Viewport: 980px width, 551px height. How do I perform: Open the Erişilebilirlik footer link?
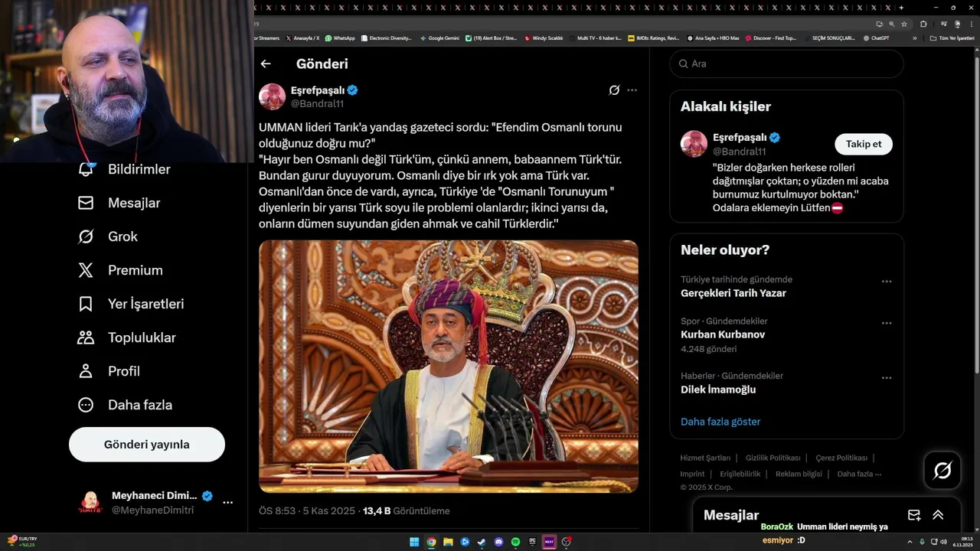coord(740,474)
